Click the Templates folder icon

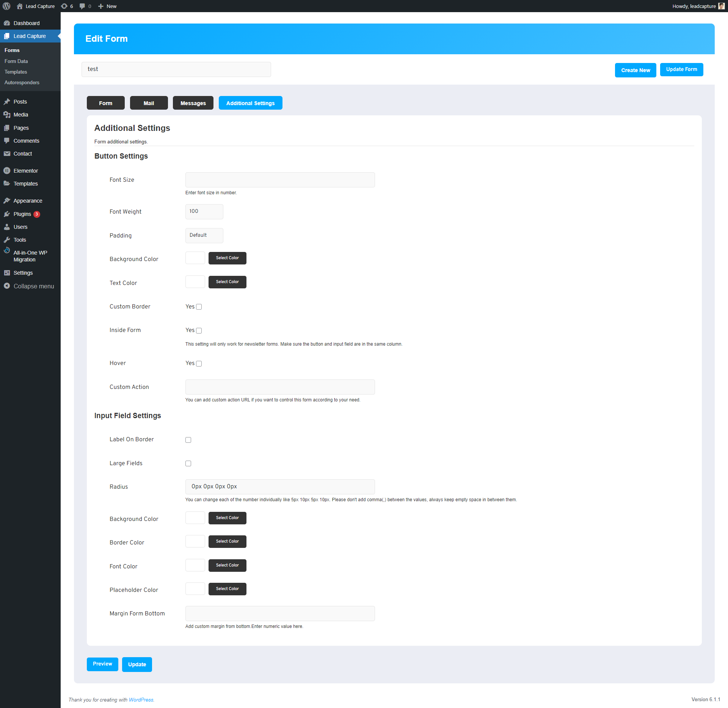(7, 184)
